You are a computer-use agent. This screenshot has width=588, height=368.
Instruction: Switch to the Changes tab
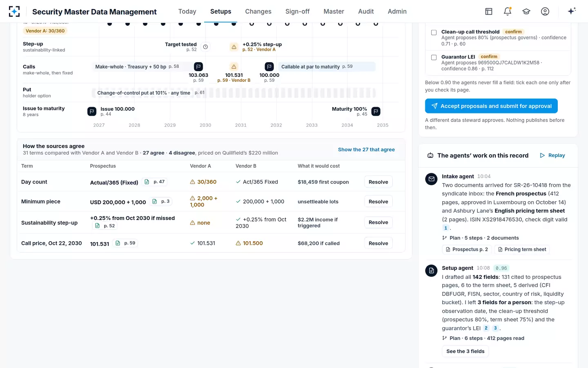coord(258,11)
